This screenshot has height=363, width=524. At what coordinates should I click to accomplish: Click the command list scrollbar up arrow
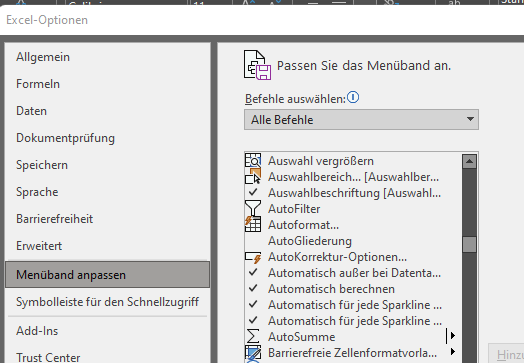click(x=470, y=161)
